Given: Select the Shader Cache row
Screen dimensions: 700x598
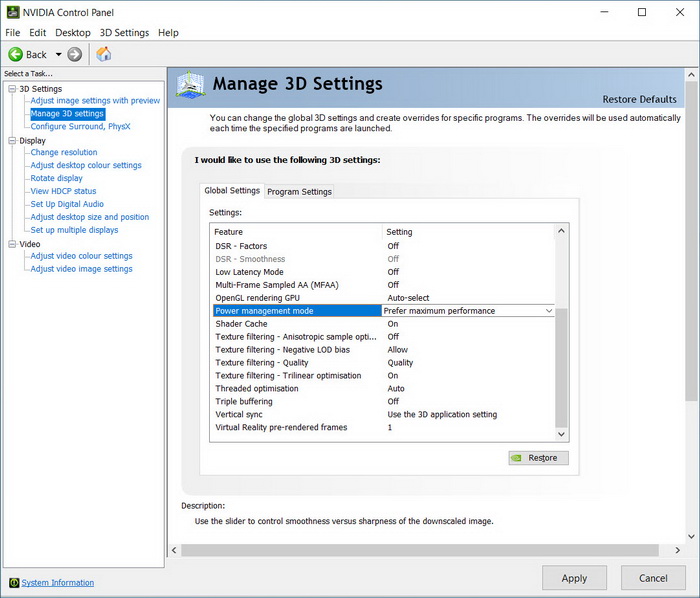Looking at the screenshot, I should coord(383,324).
